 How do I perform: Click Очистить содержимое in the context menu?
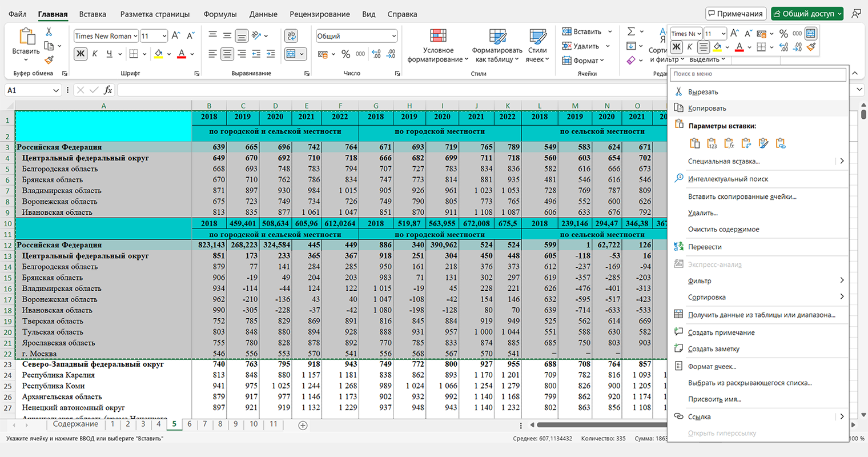tap(757, 229)
